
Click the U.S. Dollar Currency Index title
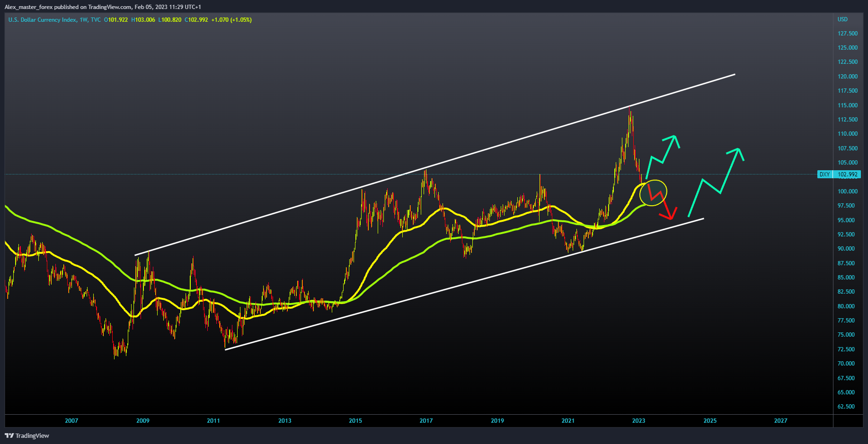42,20
